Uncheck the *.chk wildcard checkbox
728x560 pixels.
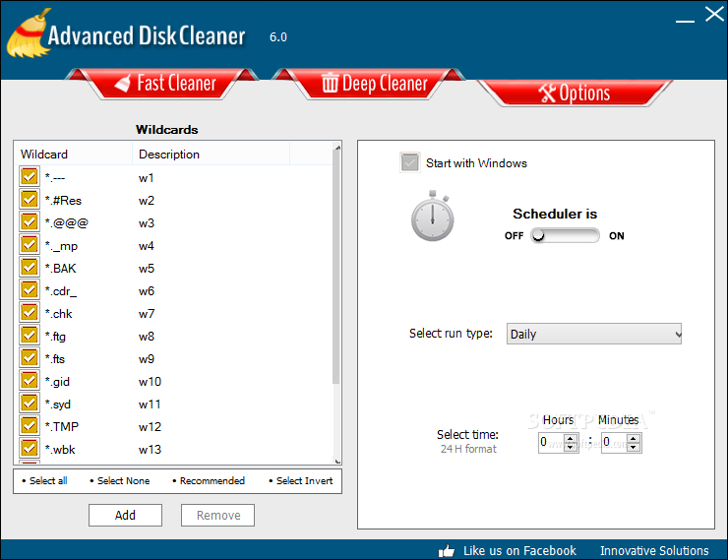pos(30,313)
